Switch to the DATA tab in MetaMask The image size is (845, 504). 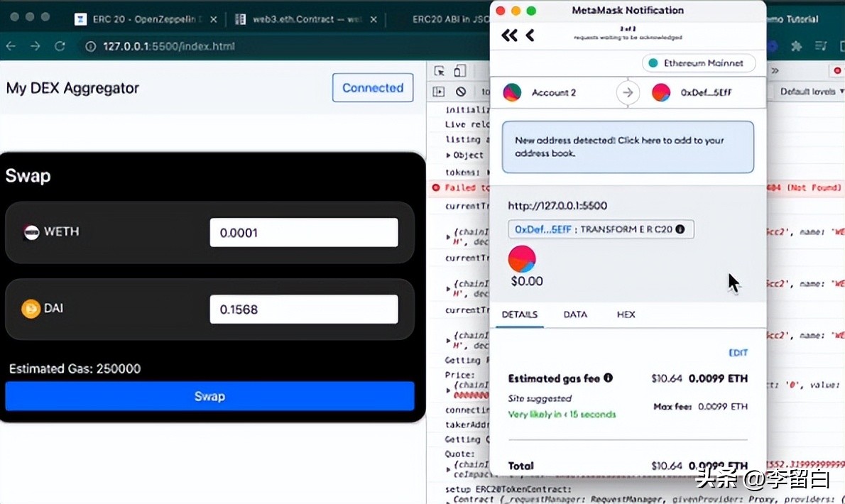[575, 314]
